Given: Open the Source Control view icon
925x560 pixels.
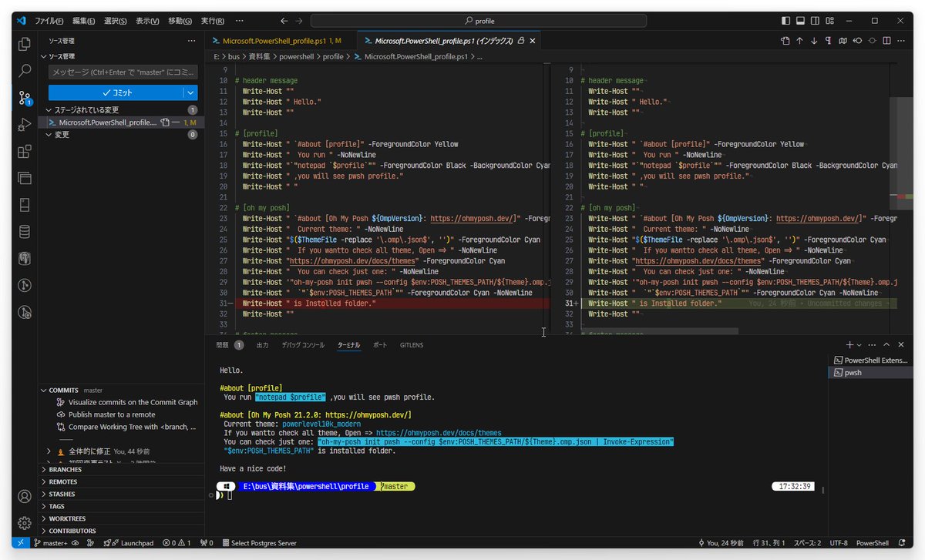Looking at the screenshot, I should click(25, 98).
